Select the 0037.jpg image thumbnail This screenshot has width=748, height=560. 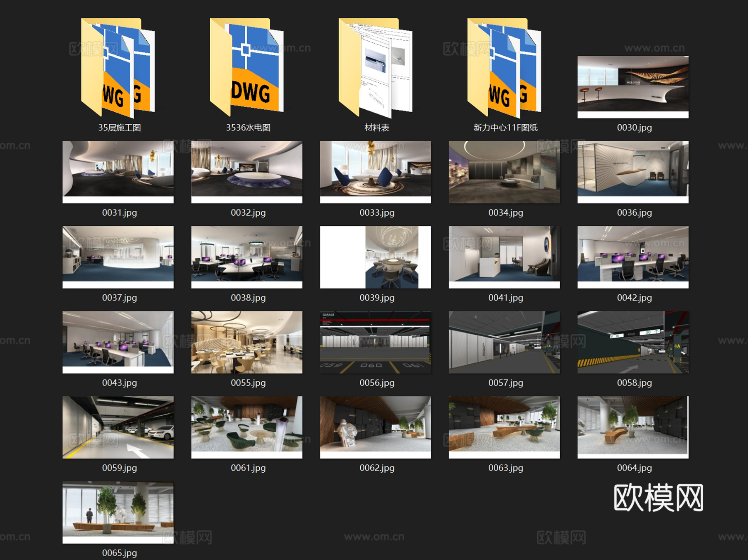tap(118, 257)
